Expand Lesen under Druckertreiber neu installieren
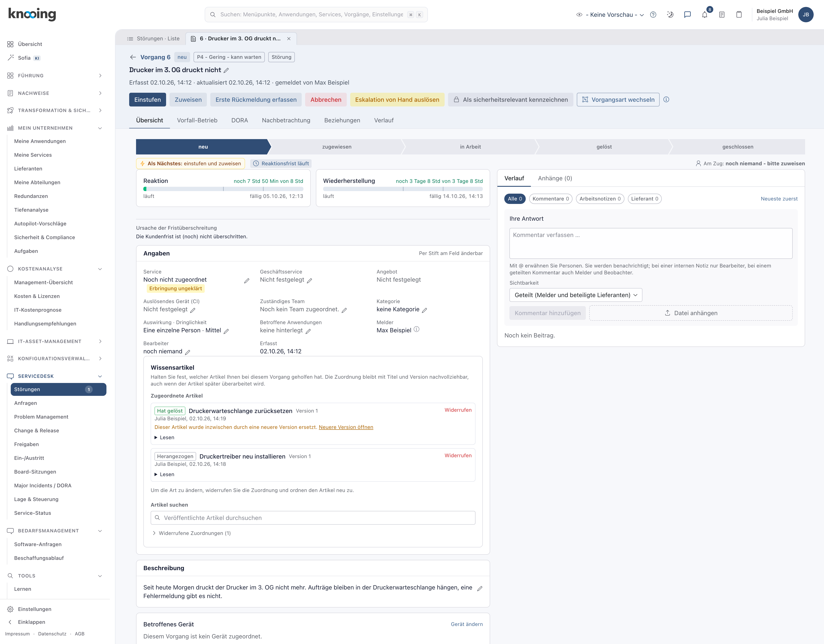This screenshot has height=644, width=824. pos(165,474)
